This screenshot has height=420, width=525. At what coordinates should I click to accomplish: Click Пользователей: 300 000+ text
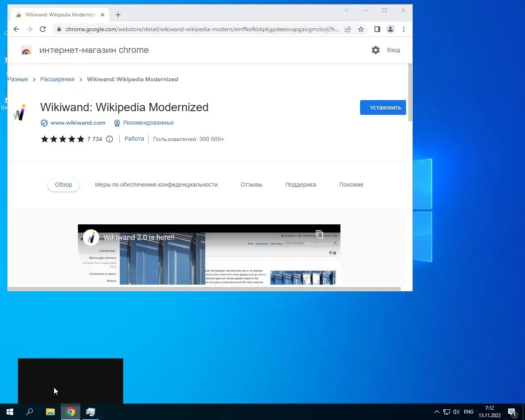[188, 139]
